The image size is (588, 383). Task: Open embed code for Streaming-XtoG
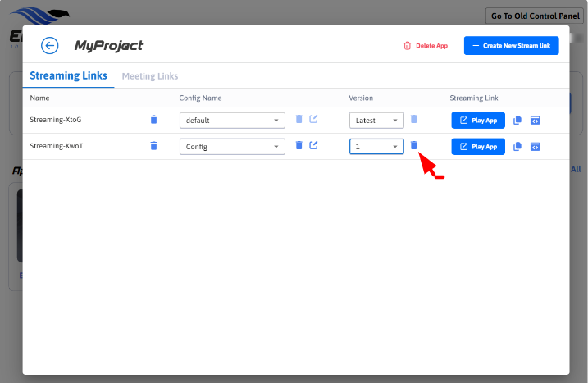[535, 120]
